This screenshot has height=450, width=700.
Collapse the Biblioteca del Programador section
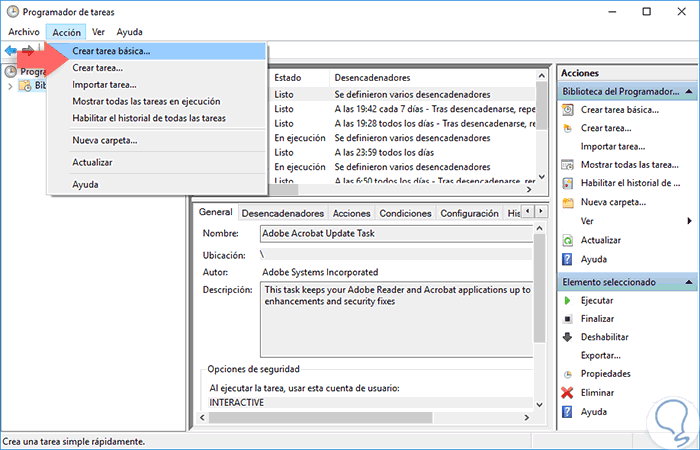(x=689, y=92)
